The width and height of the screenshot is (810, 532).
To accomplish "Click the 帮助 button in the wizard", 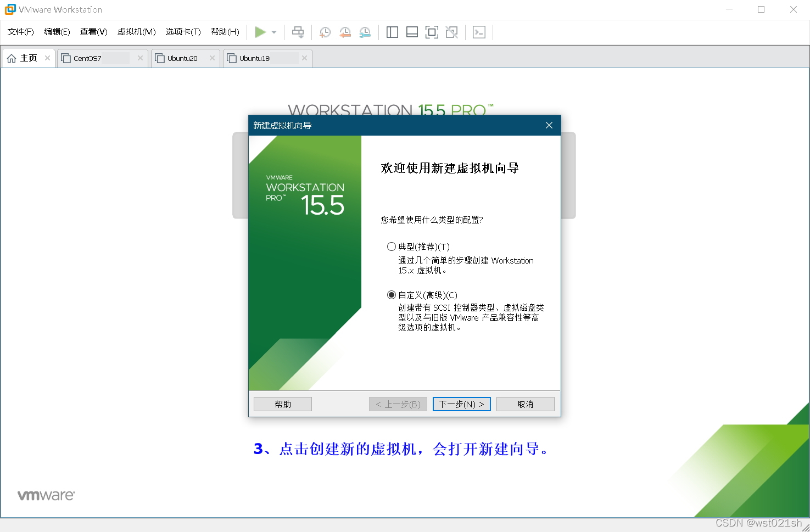I will (x=283, y=404).
